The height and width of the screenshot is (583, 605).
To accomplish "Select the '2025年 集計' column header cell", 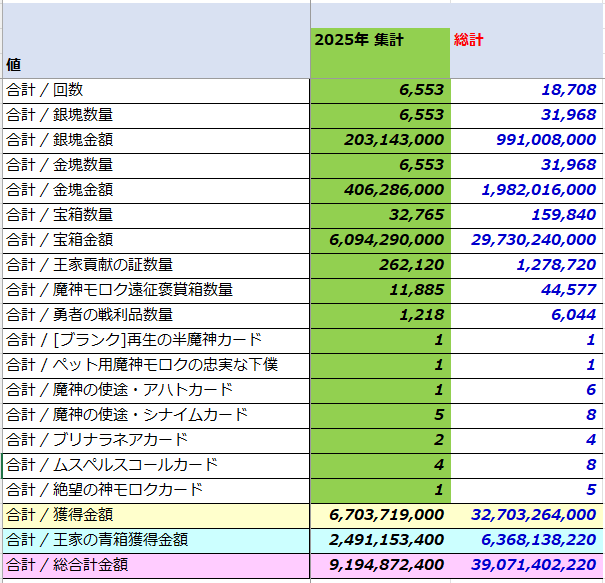I will click(x=380, y=40).
